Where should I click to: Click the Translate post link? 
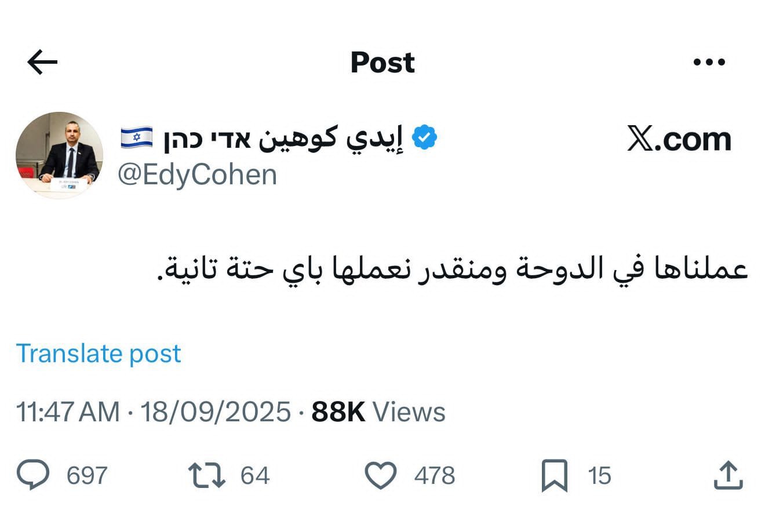[x=99, y=353]
